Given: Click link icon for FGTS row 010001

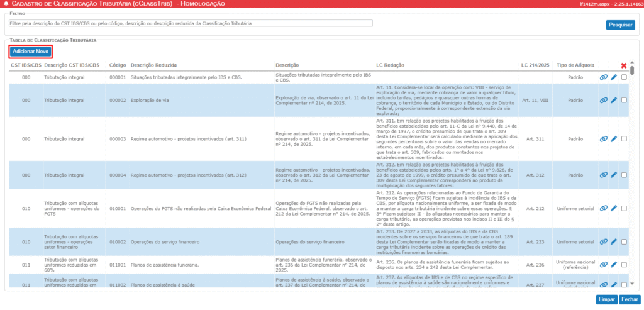Looking at the screenshot, I should 604,209.
